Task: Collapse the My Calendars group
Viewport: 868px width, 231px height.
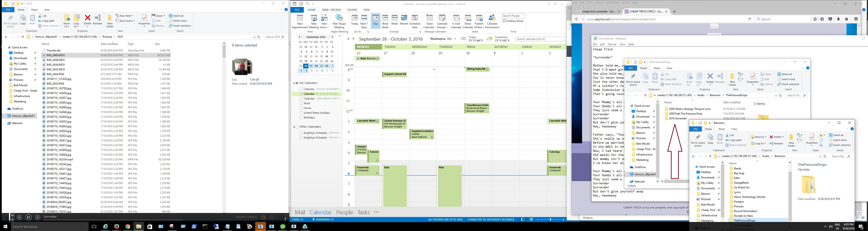Action: (294, 83)
